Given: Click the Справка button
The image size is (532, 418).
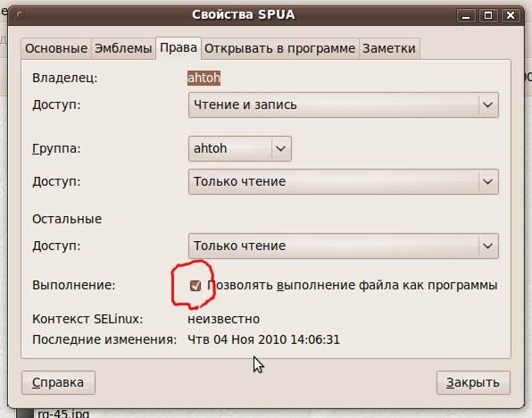Looking at the screenshot, I should [58, 382].
